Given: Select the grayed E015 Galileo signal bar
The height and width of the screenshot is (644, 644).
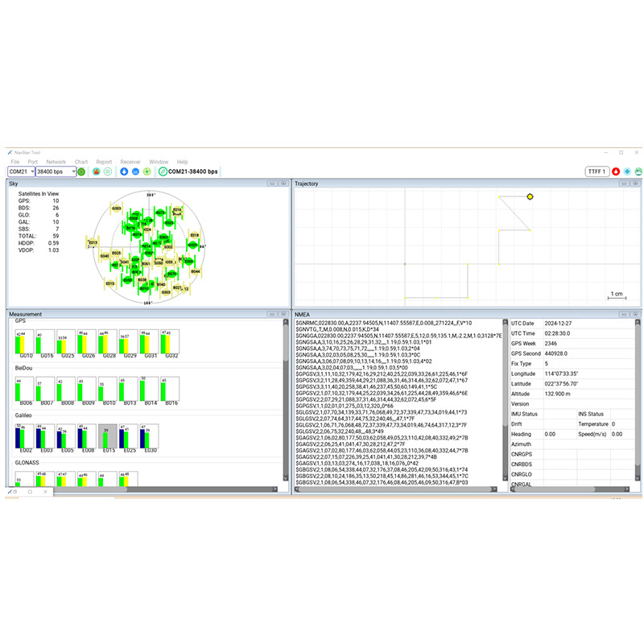Looking at the screenshot, I should 108,436.
